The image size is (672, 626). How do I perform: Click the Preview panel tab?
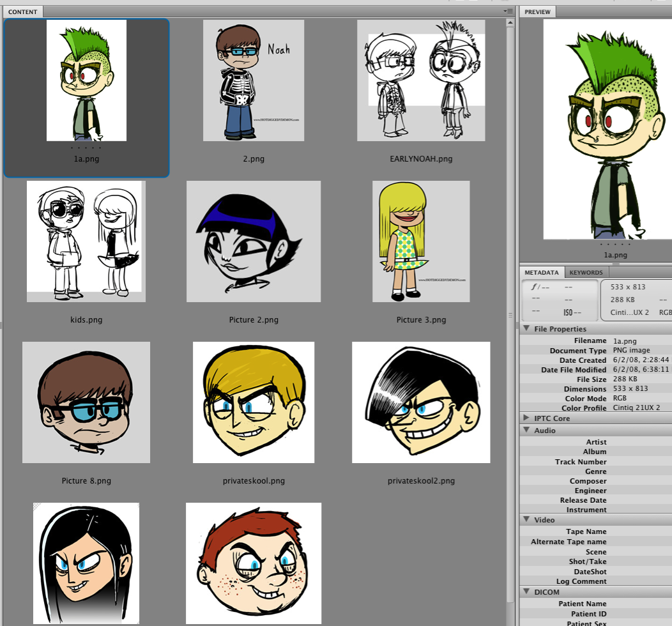click(x=537, y=11)
